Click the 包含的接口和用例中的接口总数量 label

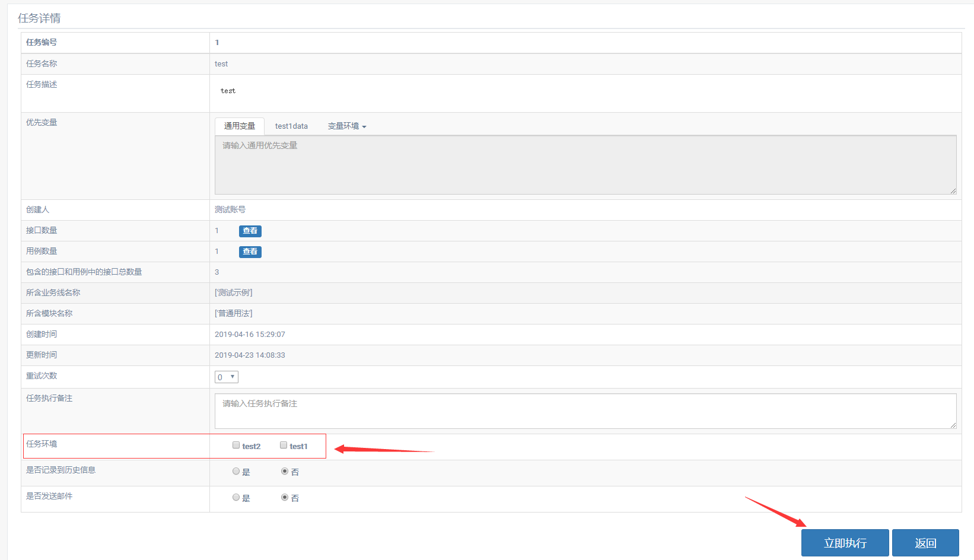tap(84, 272)
